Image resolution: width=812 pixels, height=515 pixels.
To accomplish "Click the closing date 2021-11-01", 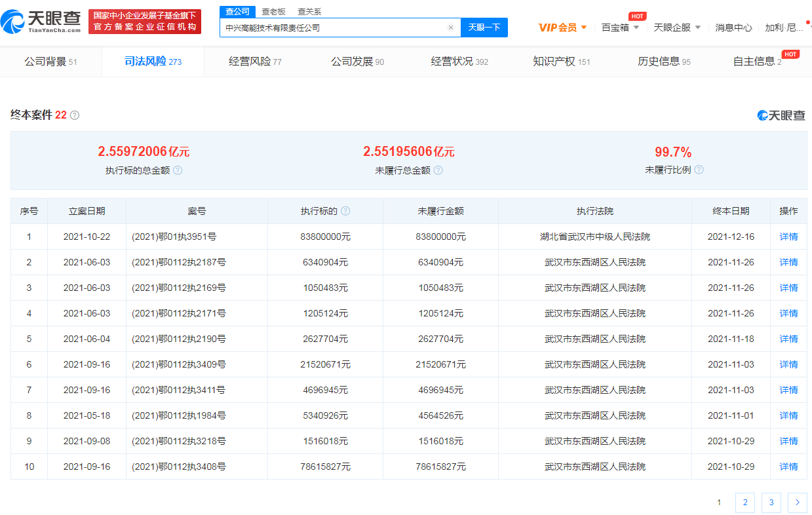I will coord(731,415).
